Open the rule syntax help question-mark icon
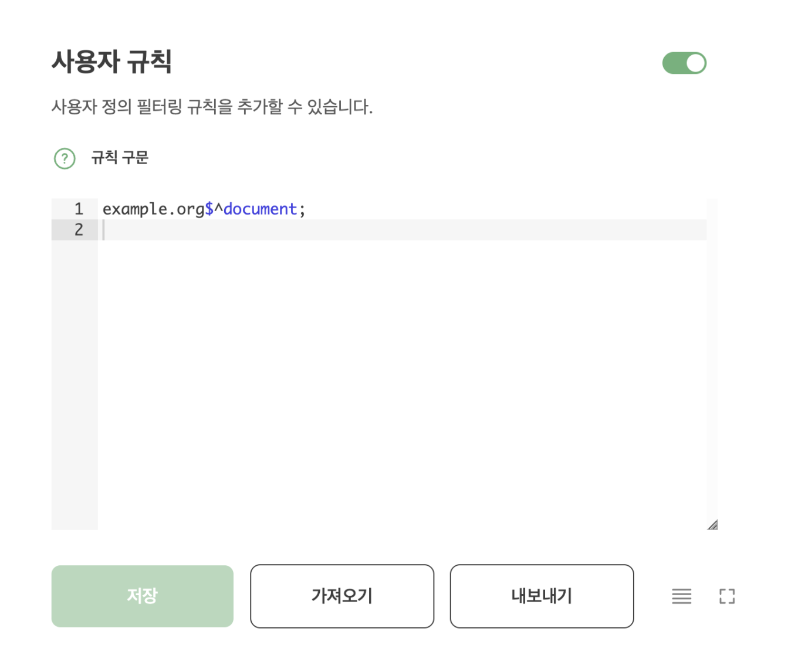Viewport: 798px width, 672px height. click(x=65, y=158)
